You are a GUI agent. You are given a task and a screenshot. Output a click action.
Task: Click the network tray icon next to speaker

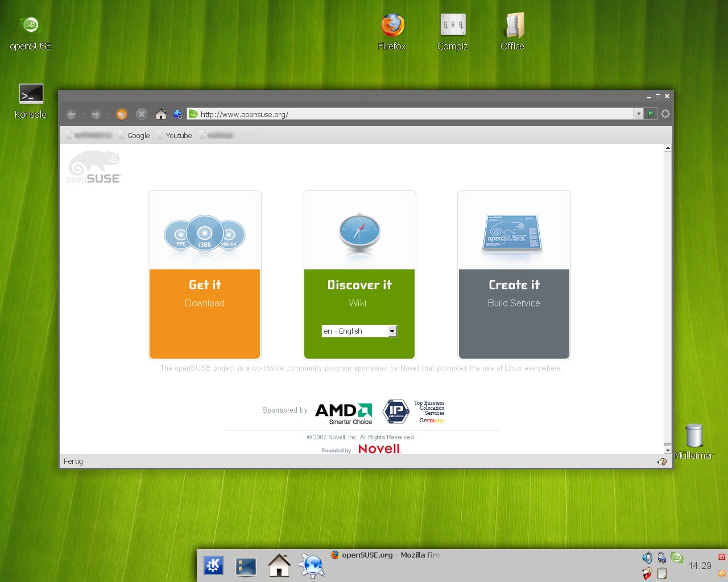point(661,558)
